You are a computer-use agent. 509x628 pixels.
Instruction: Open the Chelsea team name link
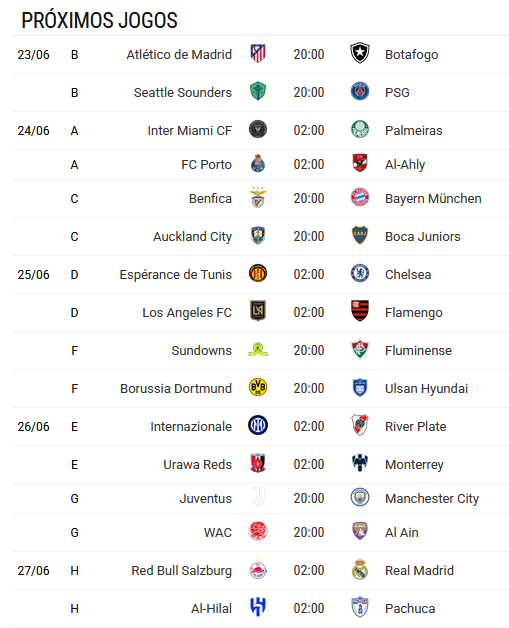tap(408, 275)
